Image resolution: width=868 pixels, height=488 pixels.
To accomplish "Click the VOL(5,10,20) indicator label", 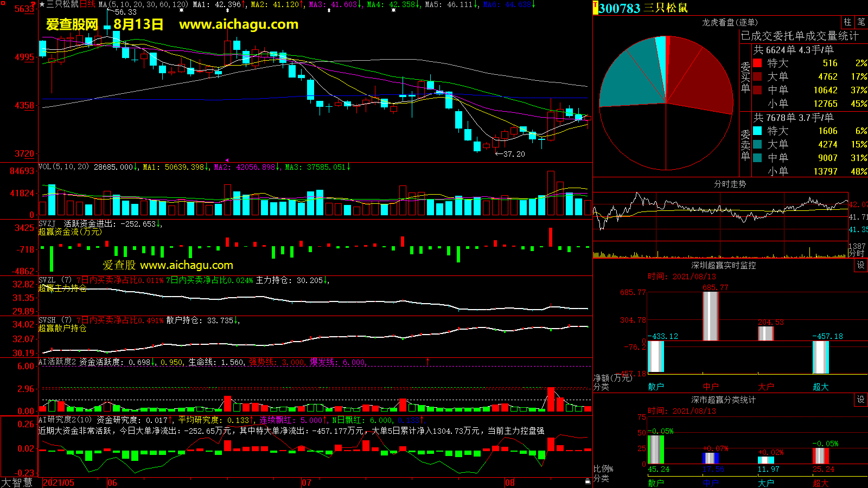I will click(63, 167).
